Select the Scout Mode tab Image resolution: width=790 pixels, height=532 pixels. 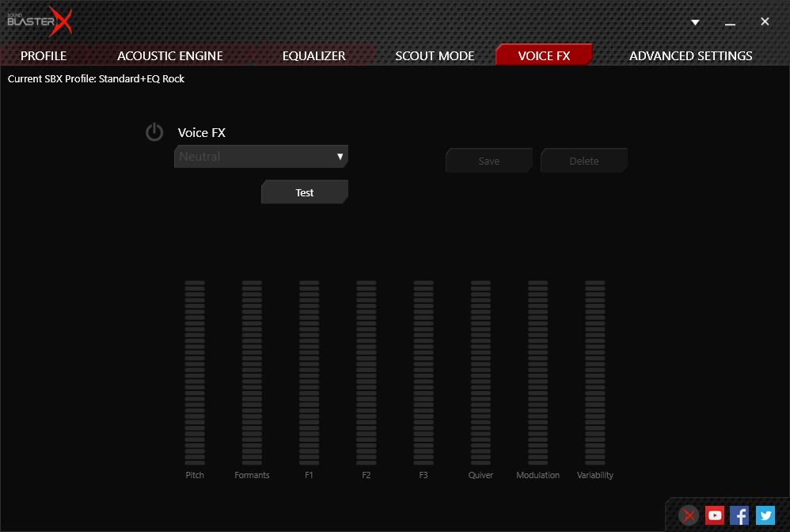(x=435, y=55)
